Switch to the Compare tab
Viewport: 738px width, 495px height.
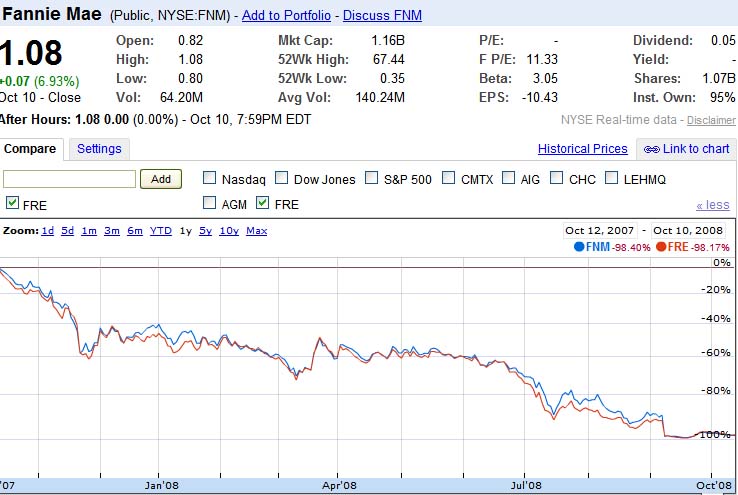pos(30,149)
